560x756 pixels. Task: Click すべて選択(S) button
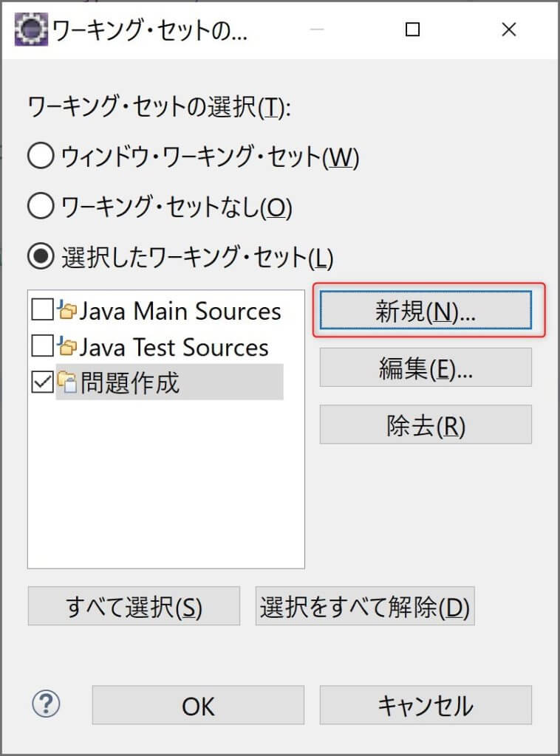(134, 606)
